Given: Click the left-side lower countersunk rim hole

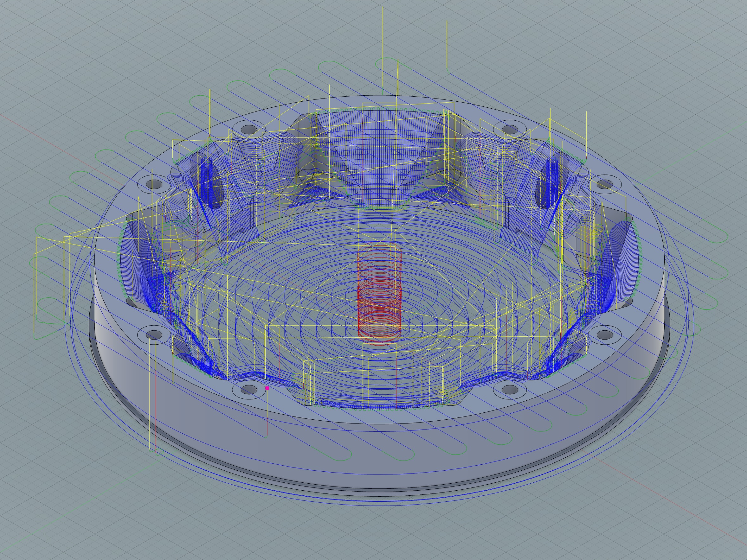Looking at the screenshot, I should click(154, 335).
